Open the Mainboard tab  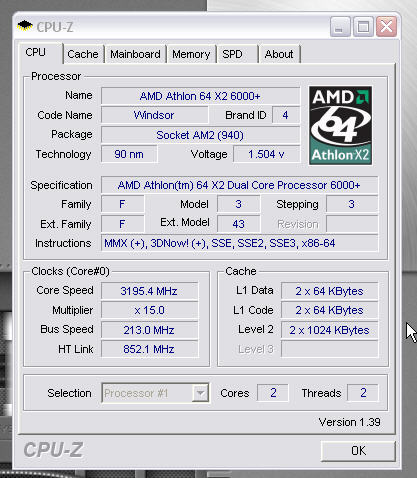click(x=135, y=54)
